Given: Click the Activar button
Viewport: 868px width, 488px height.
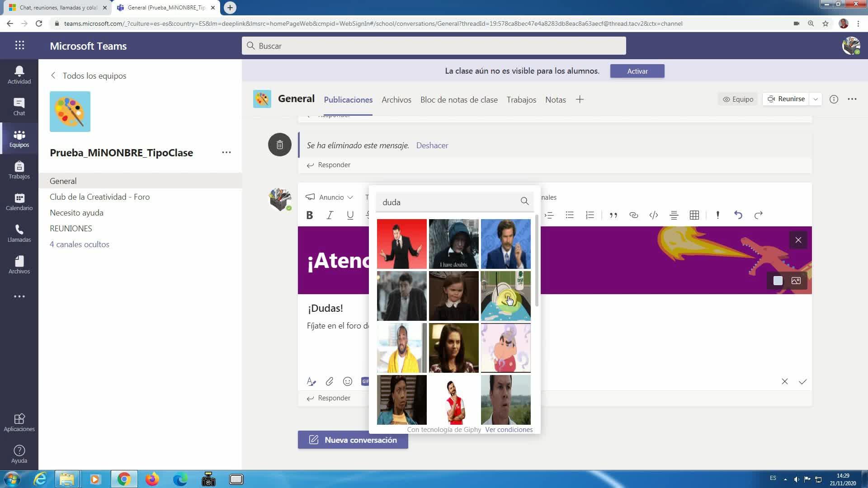Looking at the screenshot, I should tap(637, 71).
